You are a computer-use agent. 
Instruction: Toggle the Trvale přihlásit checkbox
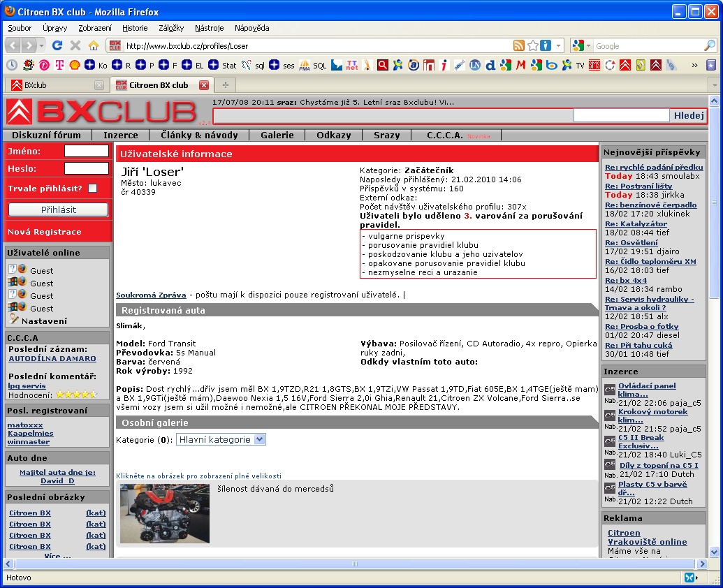(93, 188)
